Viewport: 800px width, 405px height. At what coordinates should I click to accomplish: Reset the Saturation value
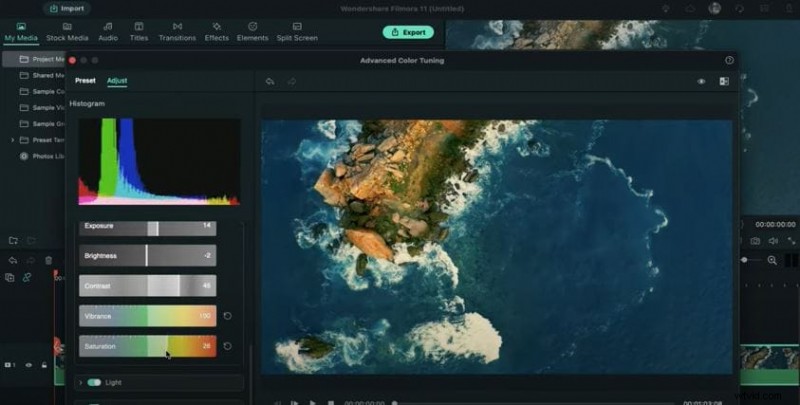click(x=227, y=346)
